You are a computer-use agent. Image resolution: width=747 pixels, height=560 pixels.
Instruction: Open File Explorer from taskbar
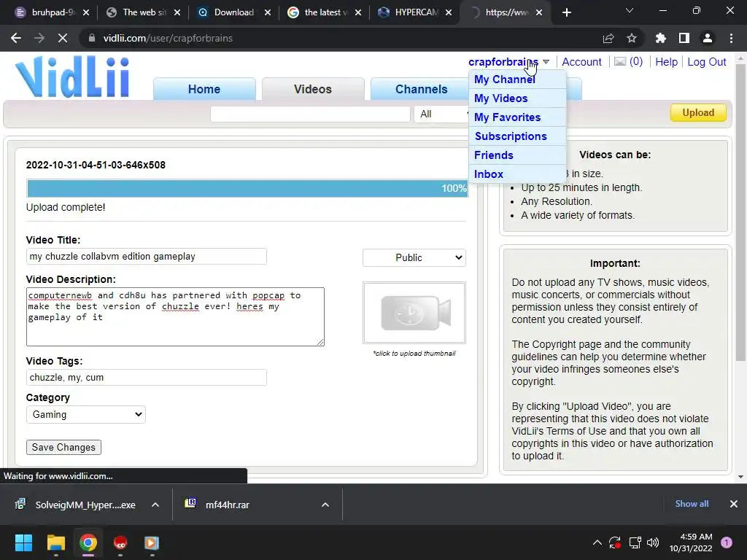[55, 542]
